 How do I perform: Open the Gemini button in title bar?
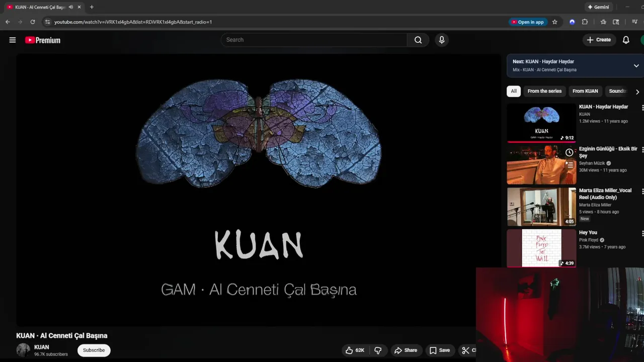[598, 7]
